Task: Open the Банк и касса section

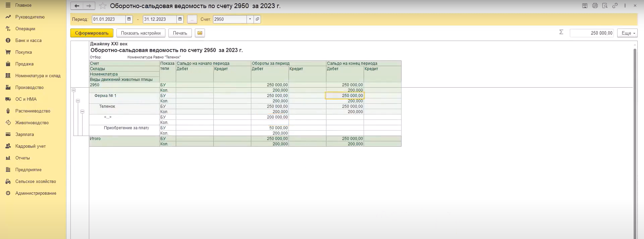Action: (x=28, y=40)
